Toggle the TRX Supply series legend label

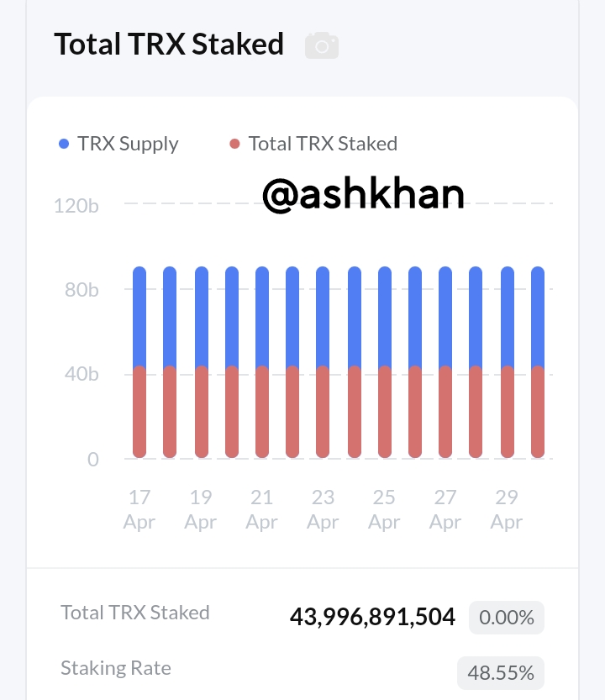128,144
